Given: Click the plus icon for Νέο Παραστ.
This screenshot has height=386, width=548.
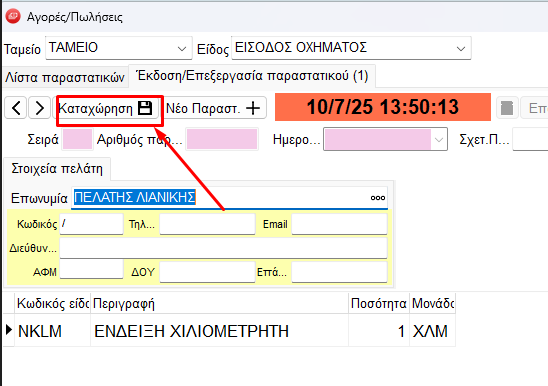Looking at the screenshot, I should click(x=253, y=108).
